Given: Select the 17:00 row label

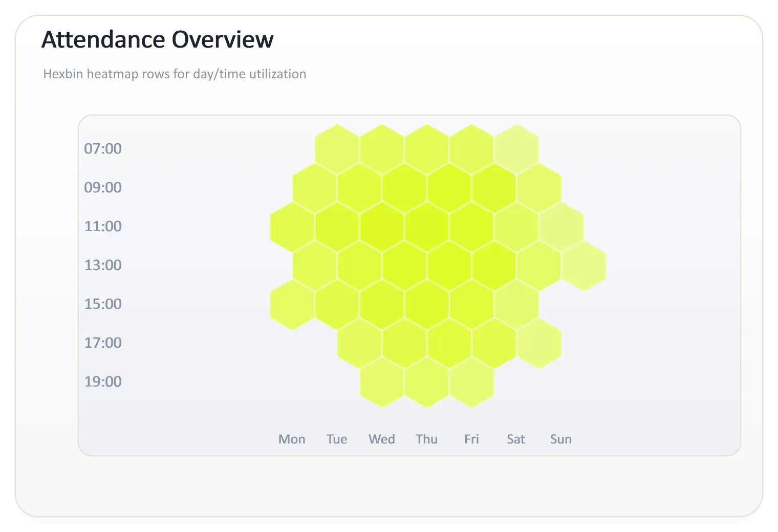Looking at the screenshot, I should pyautogui.click(x=103, y=343).
